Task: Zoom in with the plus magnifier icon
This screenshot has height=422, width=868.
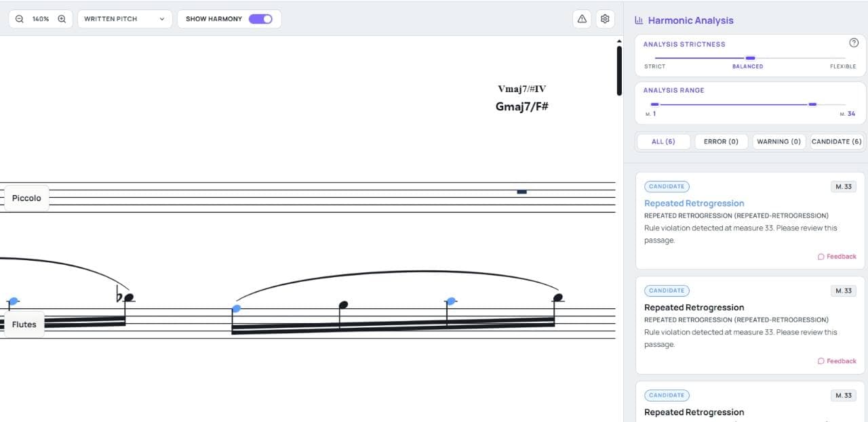Action: click(62, 19)
